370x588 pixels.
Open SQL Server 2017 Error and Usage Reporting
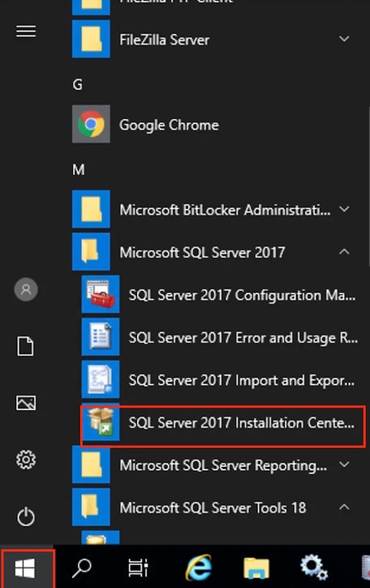[x=222, y=338]
